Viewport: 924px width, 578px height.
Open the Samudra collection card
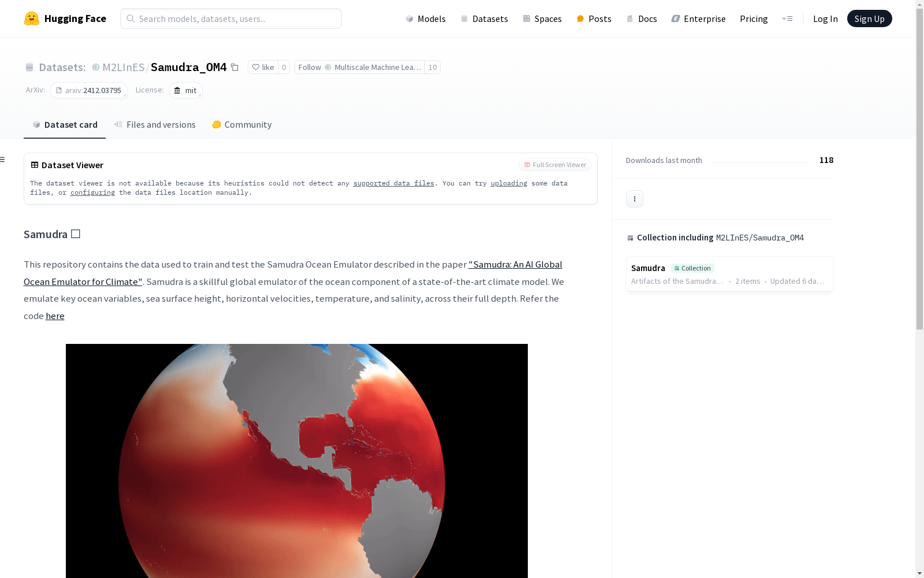729,274
